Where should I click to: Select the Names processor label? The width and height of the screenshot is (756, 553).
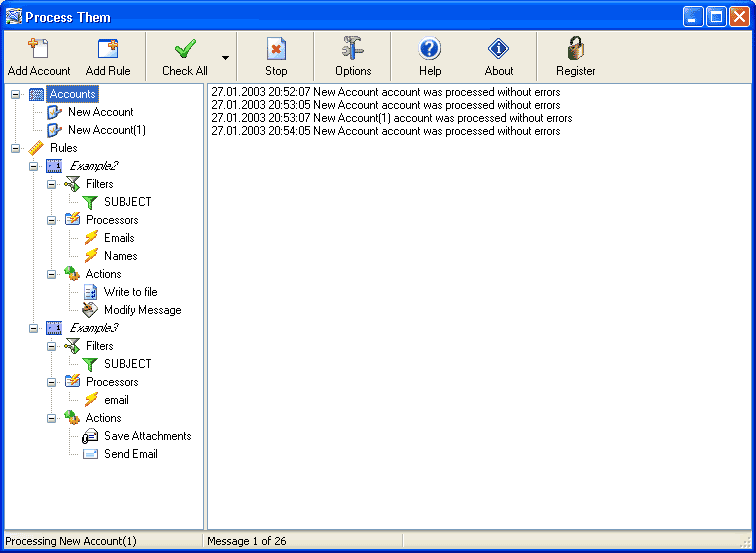click(x=121, y=256)
